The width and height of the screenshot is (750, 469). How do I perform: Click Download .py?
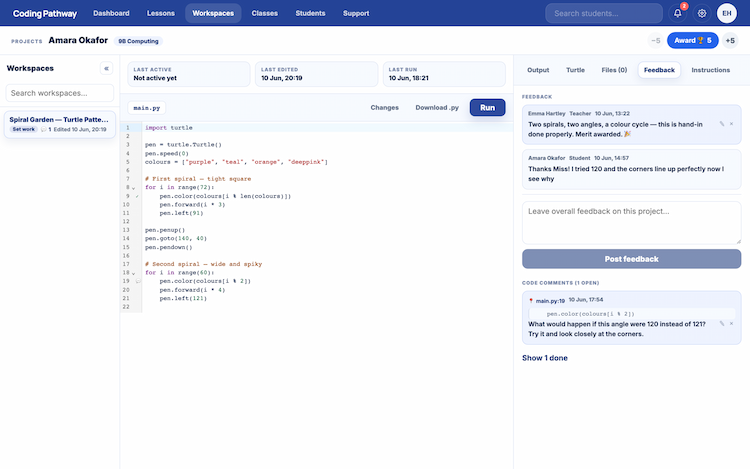point(437,108)
